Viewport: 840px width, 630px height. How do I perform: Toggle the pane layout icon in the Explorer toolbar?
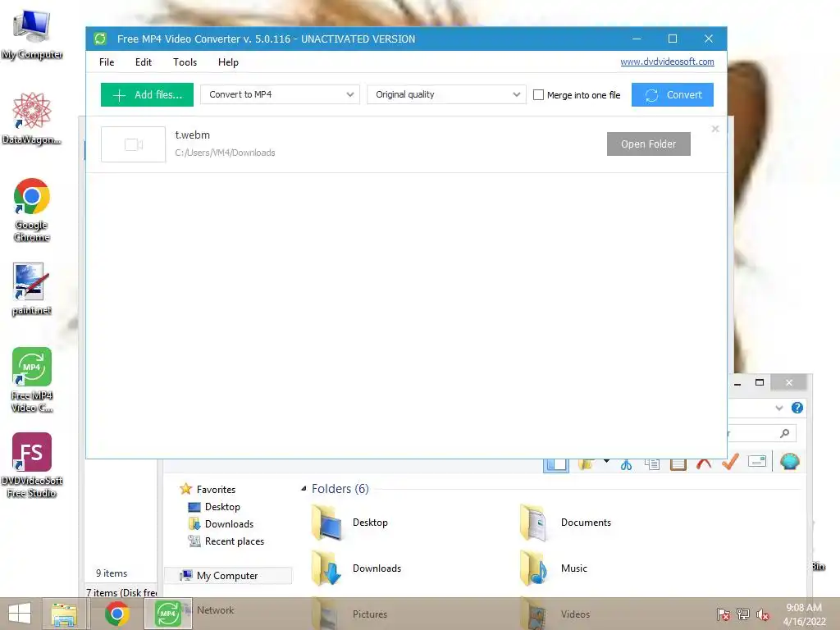pyautogui.click(x=556, y=464)
